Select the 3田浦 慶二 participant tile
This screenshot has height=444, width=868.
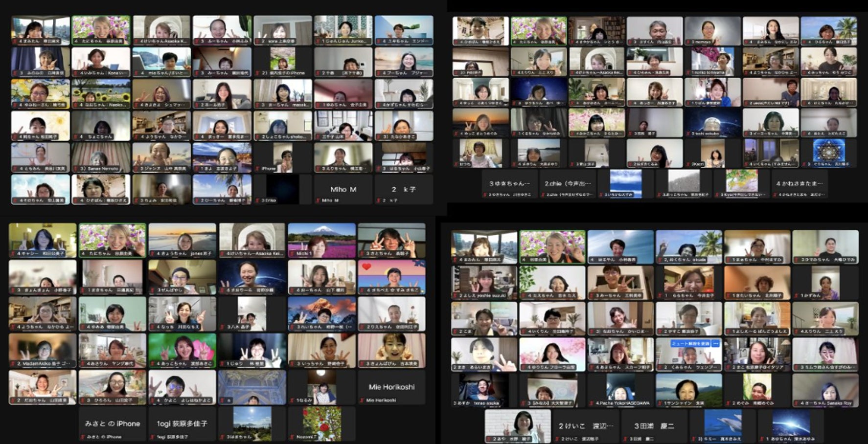click(x=654, y=426)
